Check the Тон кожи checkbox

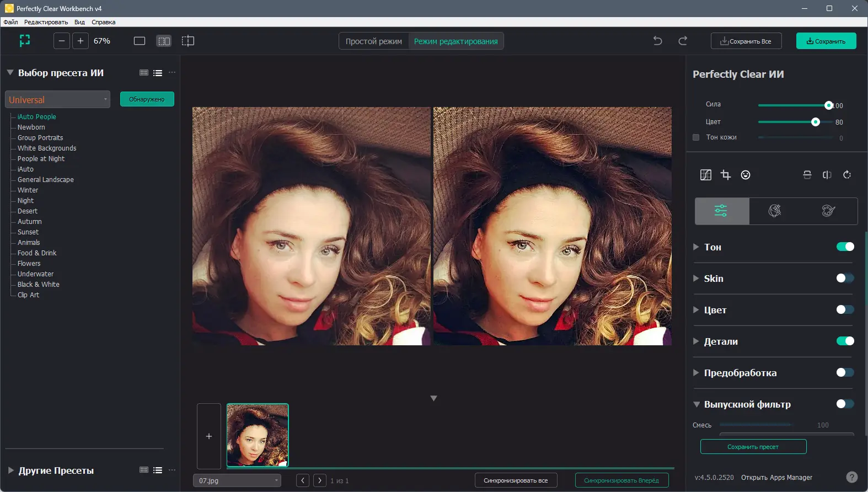[696, 137]
